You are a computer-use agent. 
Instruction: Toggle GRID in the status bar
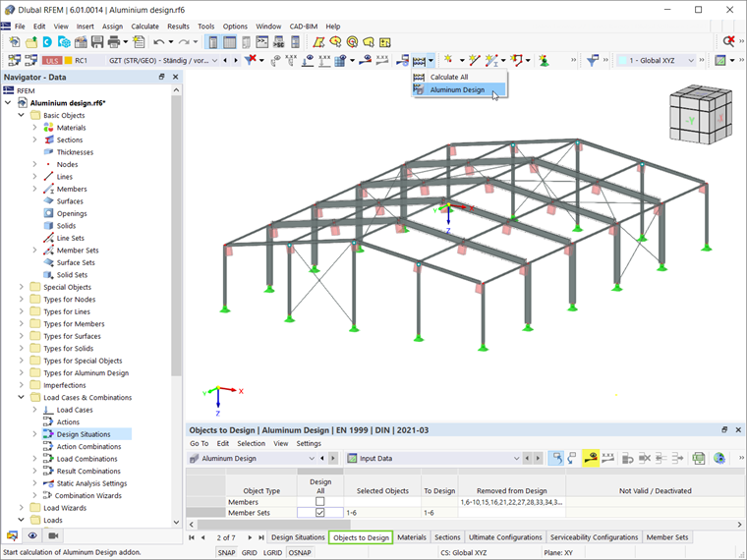[x=249, y=552]
